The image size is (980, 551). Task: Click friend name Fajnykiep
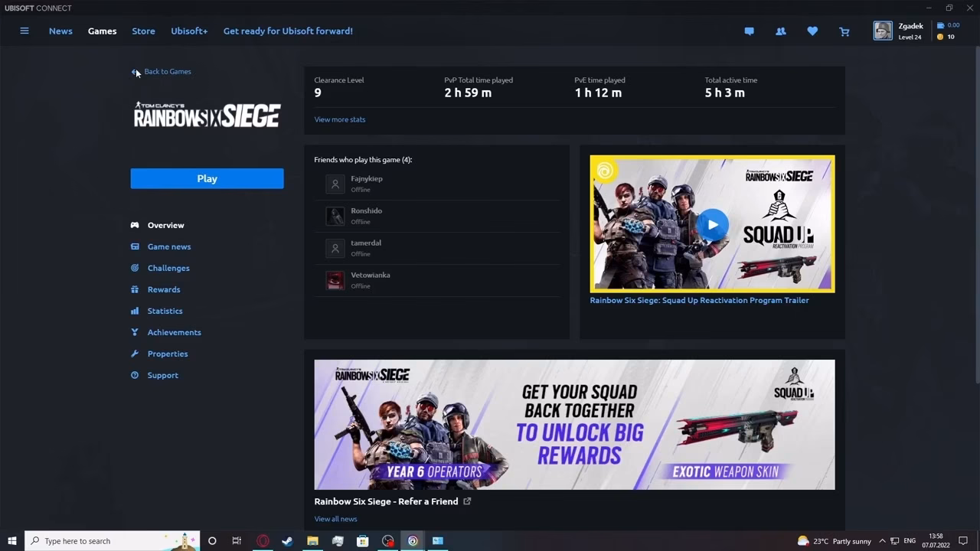point(367,178)
